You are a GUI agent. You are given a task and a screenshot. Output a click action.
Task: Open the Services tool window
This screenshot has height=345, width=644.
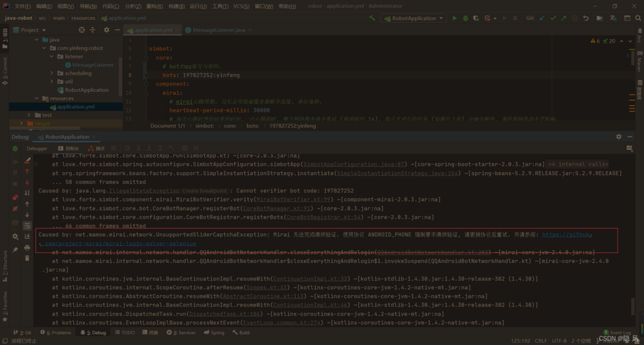coord(181,333)
